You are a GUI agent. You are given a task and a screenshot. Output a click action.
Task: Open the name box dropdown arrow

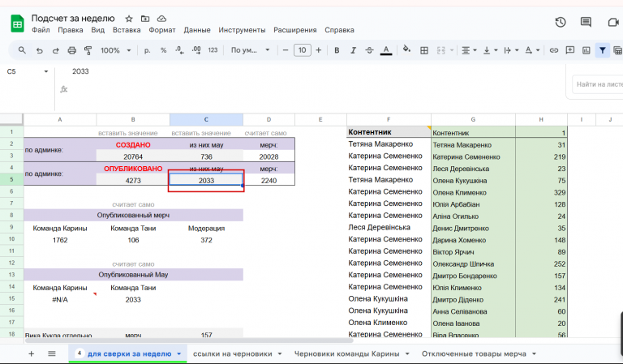46,71
